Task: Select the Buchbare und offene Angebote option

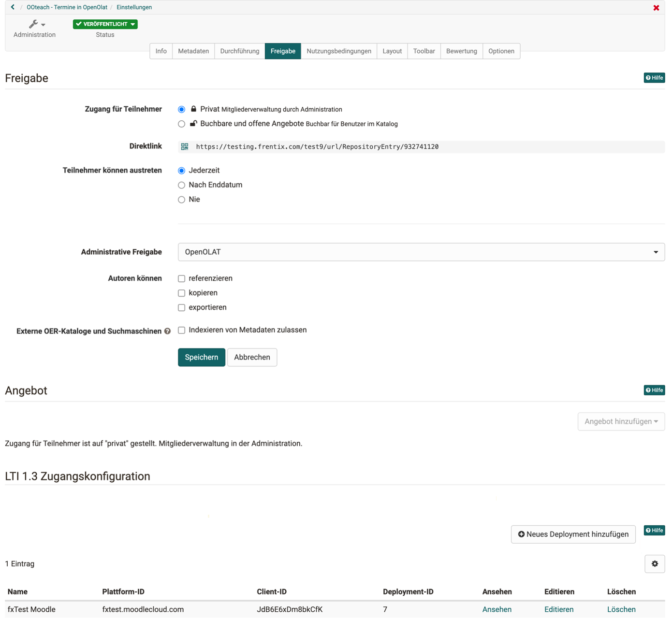Action: [182, 124]
